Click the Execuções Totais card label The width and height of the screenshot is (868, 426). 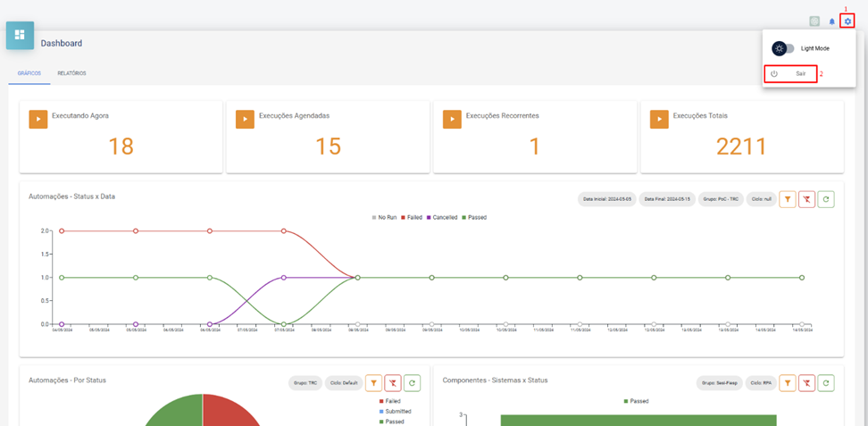click(x=700, y=116)
